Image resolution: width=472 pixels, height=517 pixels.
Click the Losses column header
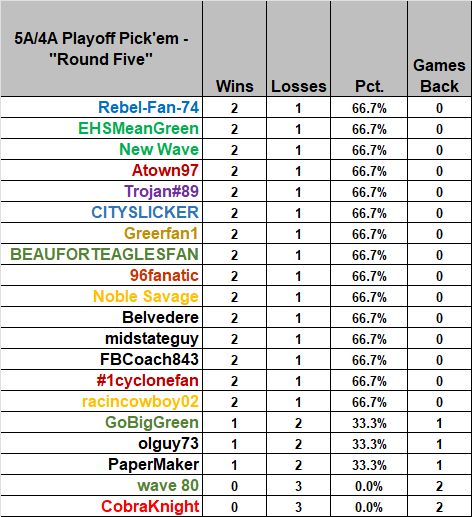[x=298, y=49]
